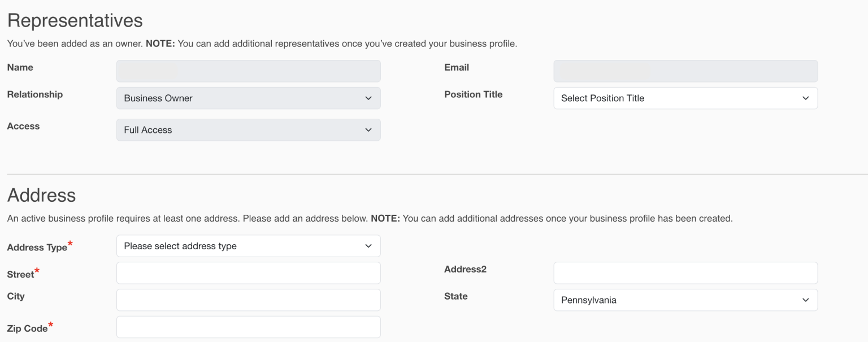Click inside the Street input field

248,272
